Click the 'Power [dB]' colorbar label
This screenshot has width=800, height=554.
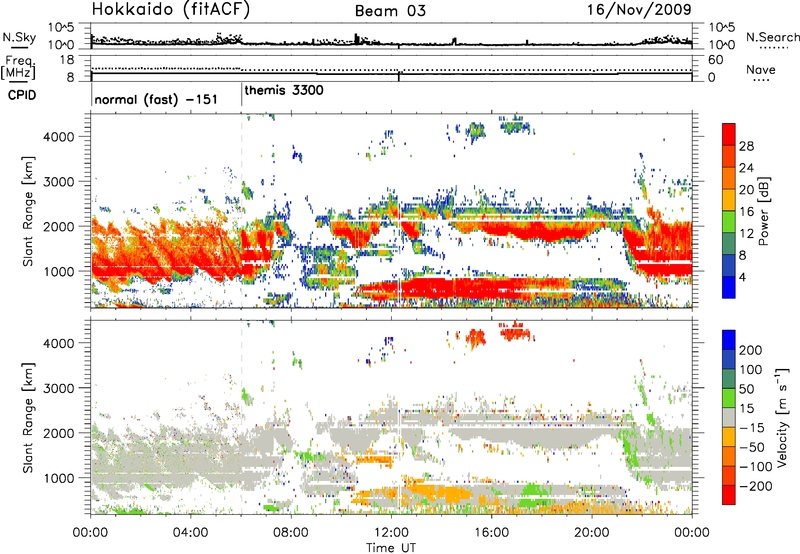click(763, 211)
